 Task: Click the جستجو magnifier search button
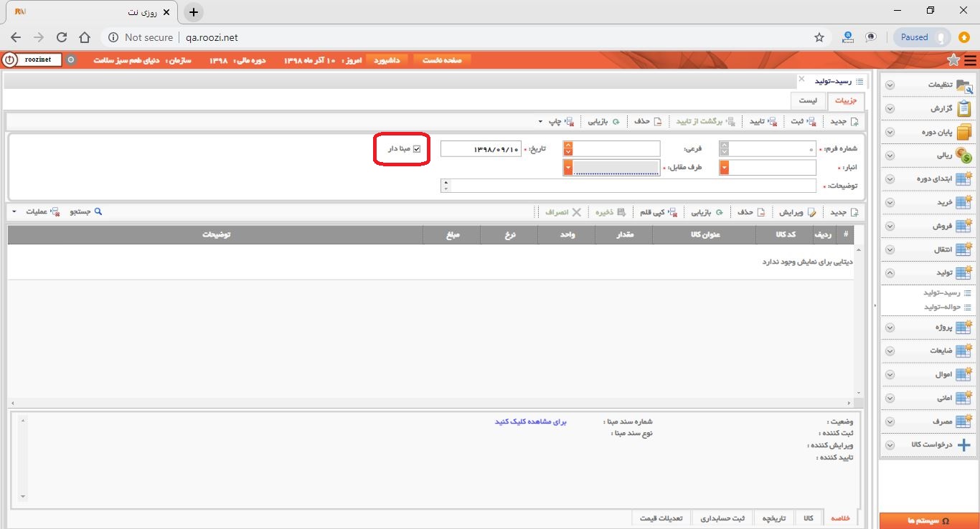click(86, 212)
